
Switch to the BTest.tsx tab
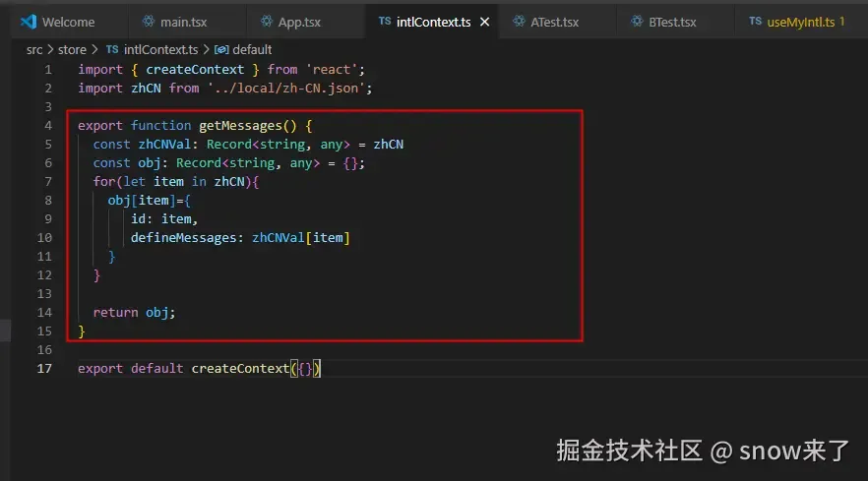click(672, 23)
